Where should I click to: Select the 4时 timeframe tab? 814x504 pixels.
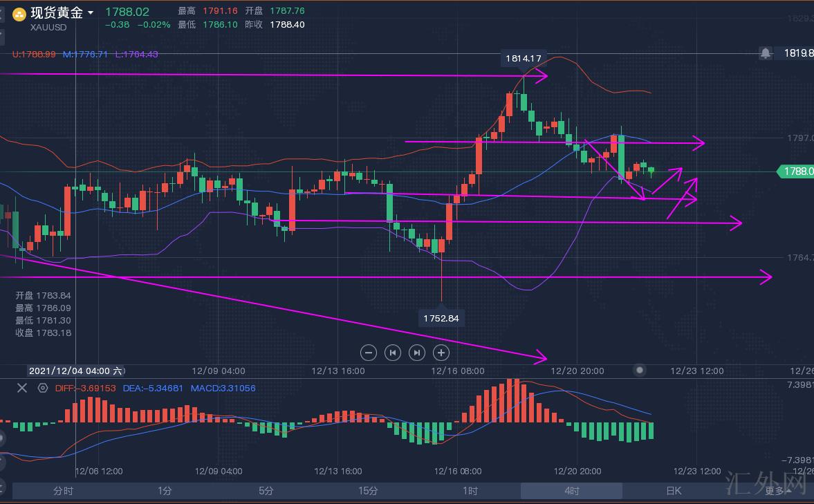coord(571,491)
